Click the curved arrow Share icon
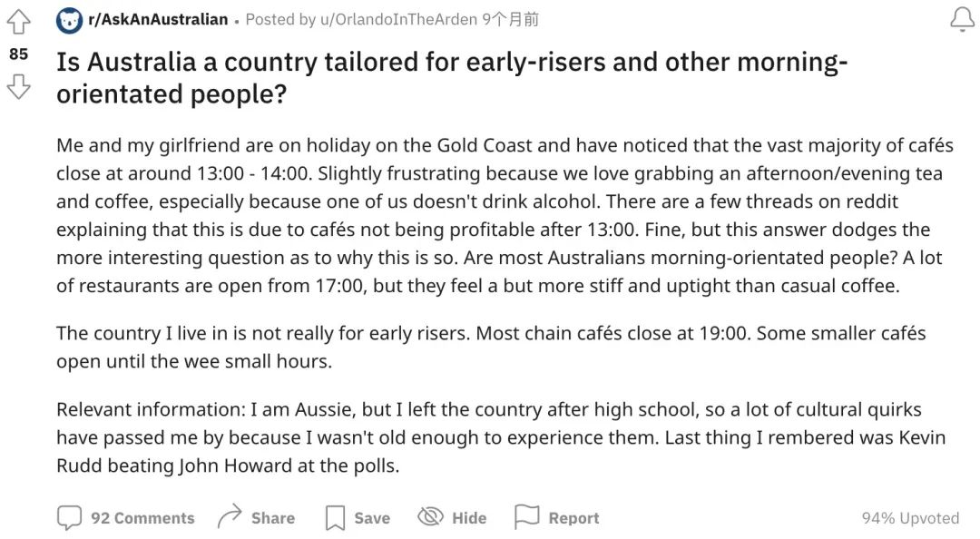Screen dimensions: 980x539 coord(230,516)
